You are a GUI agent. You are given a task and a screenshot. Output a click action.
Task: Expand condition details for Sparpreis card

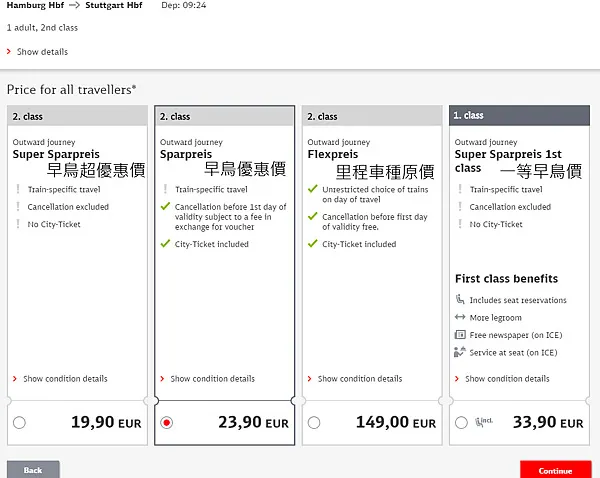[x=208, y=378]
